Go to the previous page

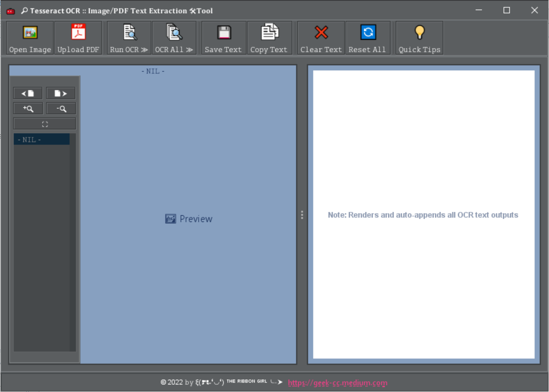coord(28,93)
